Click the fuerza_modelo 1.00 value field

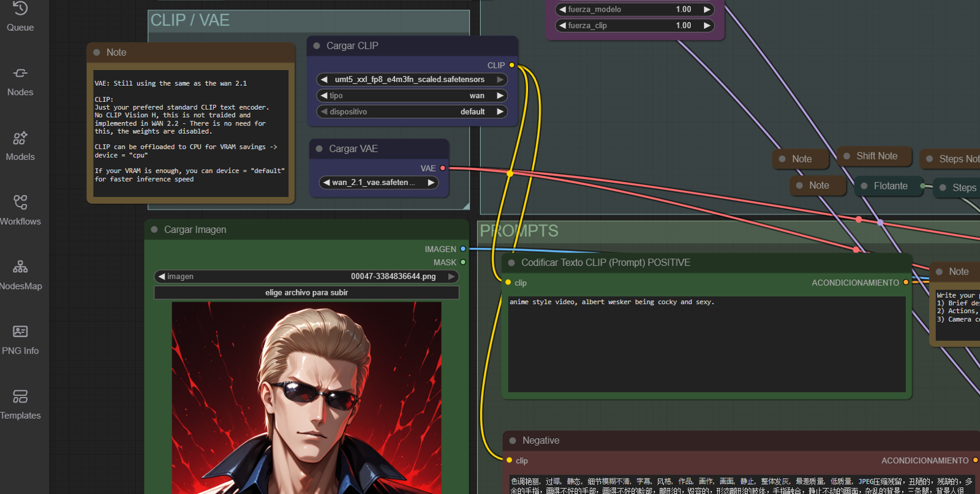pyautogui.click(x=635, y=9)
